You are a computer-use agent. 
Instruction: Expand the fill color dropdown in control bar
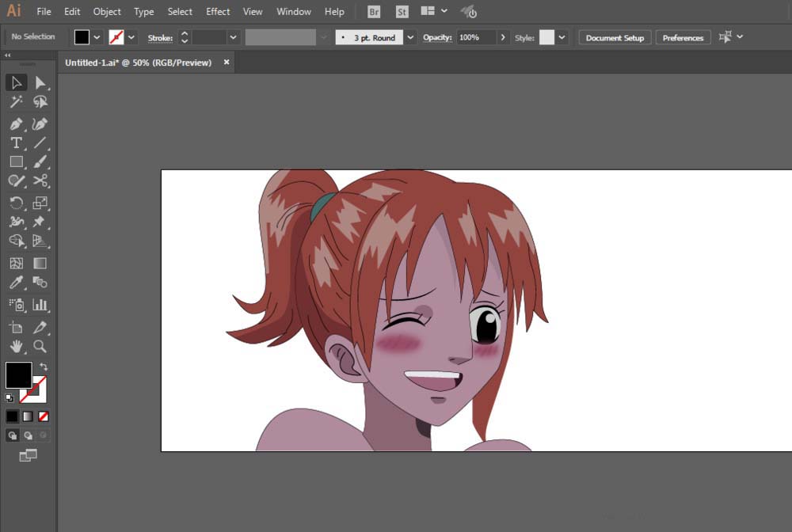coord(97,37)
